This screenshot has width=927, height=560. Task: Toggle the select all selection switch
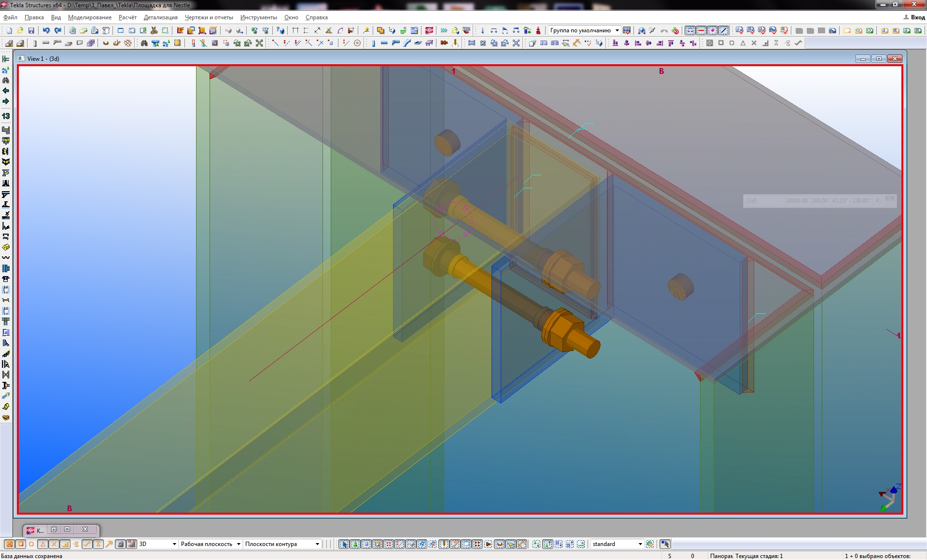[344, 544]
